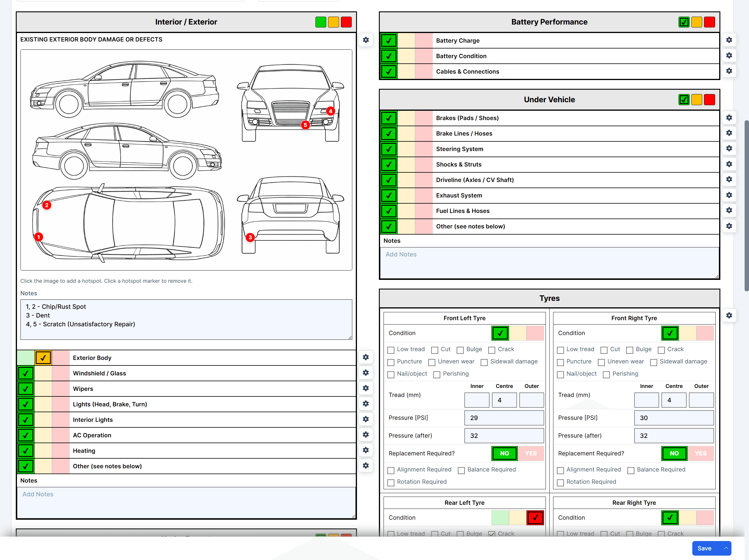
Task: Mark Windshield / Glass as red status
Action: click(x=61, y=373)
